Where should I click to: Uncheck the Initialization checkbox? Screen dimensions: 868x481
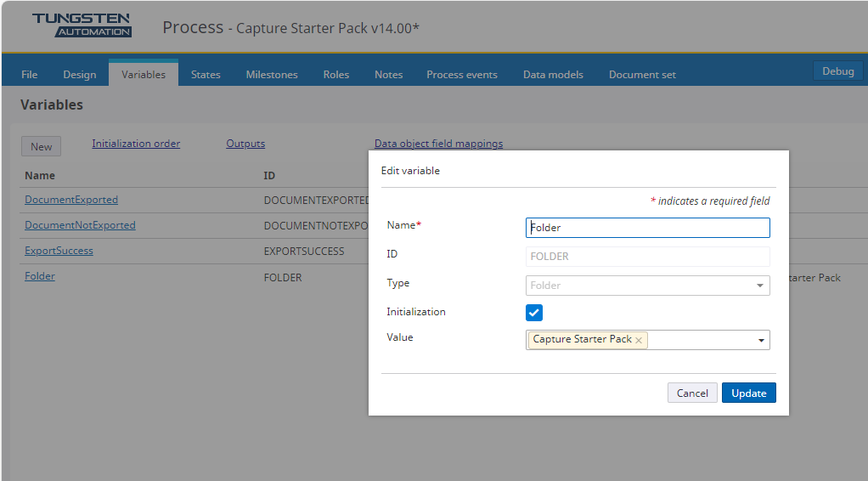tap(534, 313)
